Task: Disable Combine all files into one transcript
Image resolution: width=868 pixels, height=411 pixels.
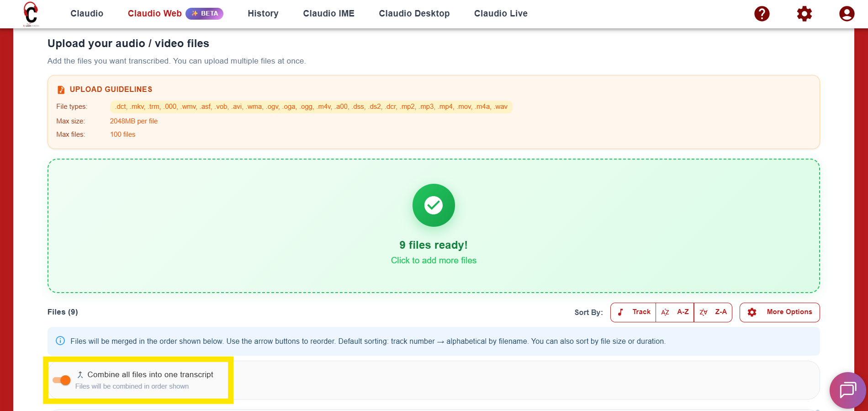Action: pyautogui.click(x=62, y=380)
